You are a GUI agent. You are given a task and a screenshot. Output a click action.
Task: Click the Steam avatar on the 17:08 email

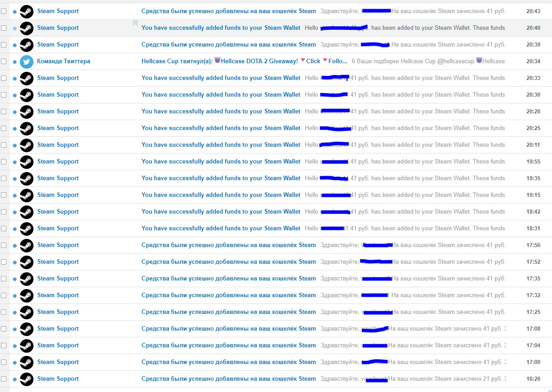click(27, 329)
